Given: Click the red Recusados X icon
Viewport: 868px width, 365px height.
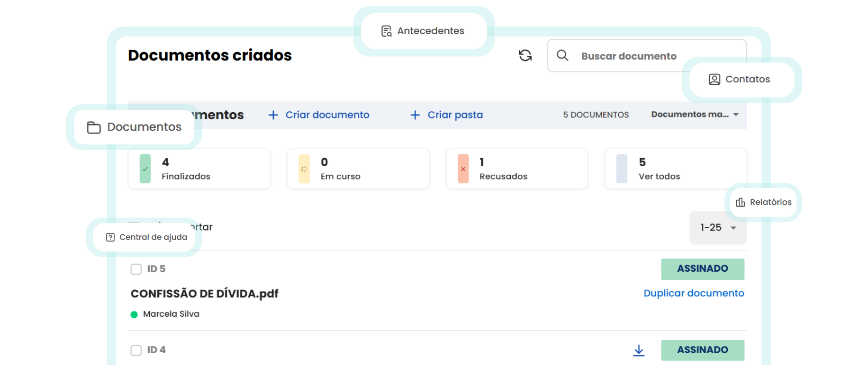Looking at the screenshot, I should point(463,169).
